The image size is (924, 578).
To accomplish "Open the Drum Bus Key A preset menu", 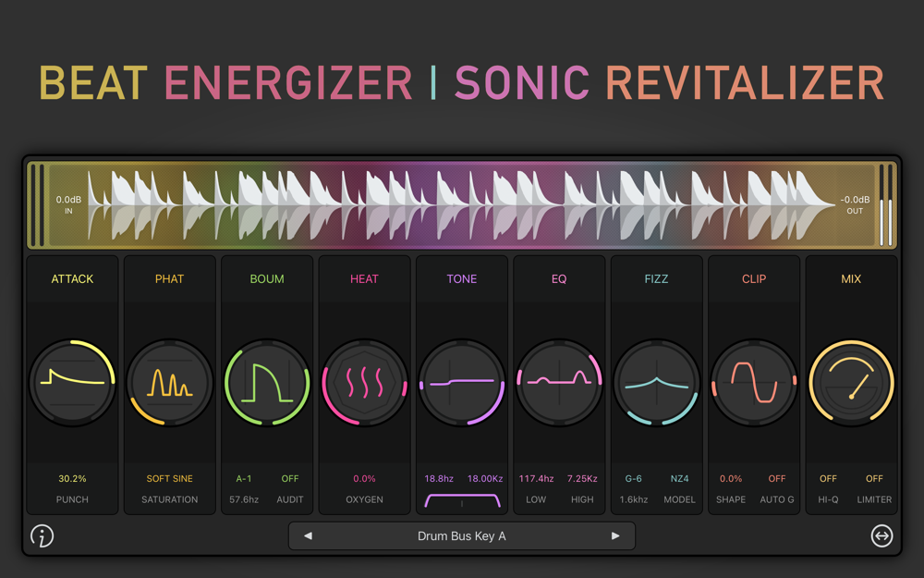I will pos(461,536).
